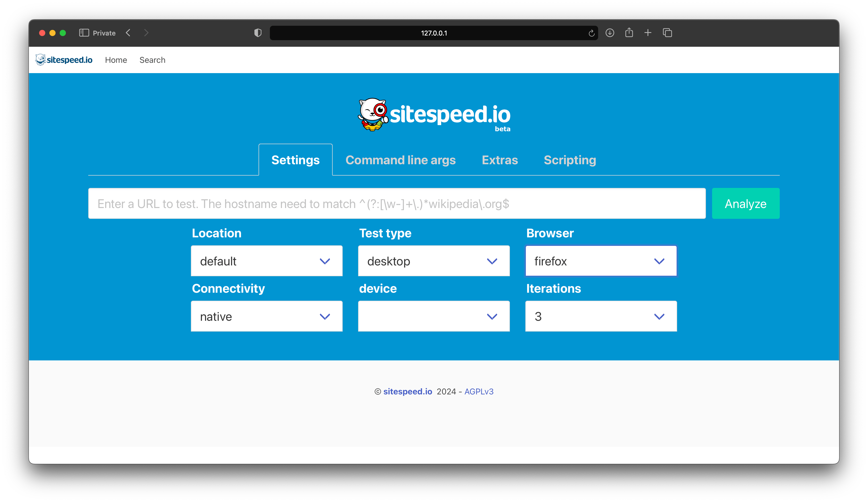868x502 pixels.
Task: Open the share sheet icon
Action: click(x=629, y=32)
